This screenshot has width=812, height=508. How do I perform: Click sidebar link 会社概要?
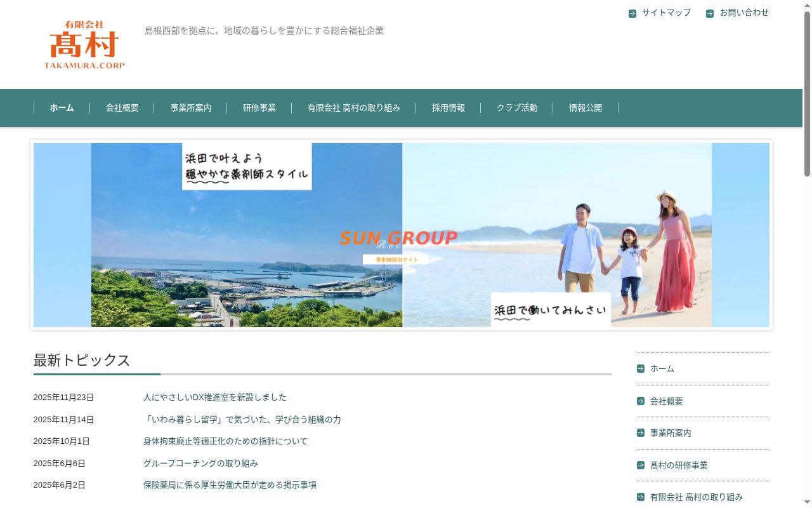coord(667,401)
